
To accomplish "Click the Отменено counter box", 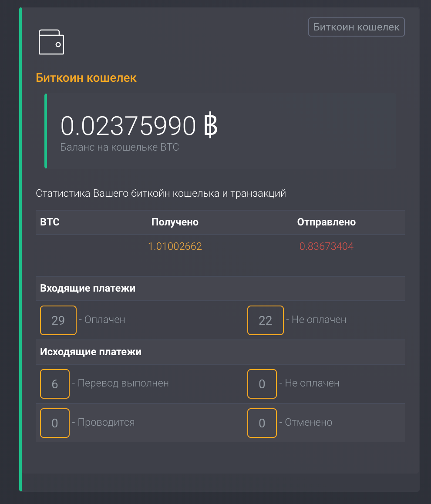I will click(262, 423).
